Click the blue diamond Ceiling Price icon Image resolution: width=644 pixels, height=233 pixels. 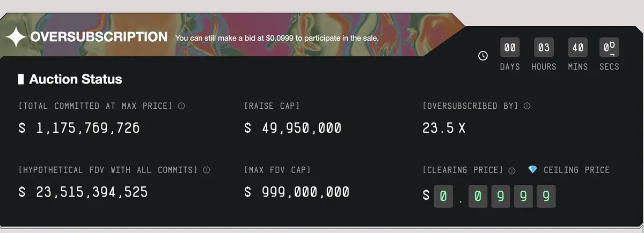tap(532, 170)
